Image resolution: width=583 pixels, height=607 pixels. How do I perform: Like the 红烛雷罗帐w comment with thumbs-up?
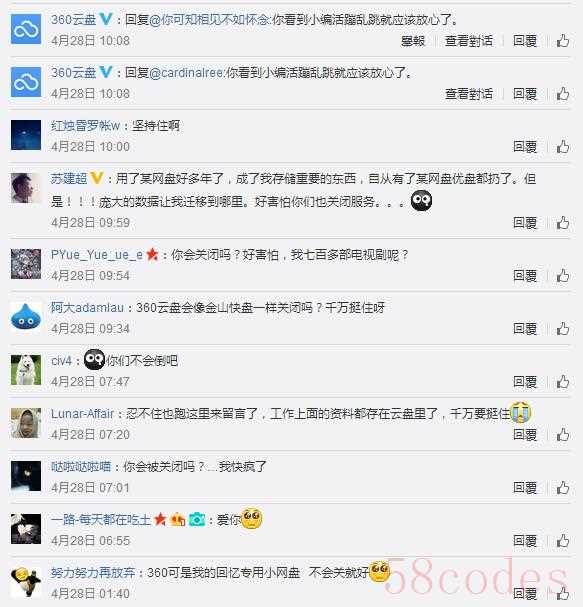[562, 147]
